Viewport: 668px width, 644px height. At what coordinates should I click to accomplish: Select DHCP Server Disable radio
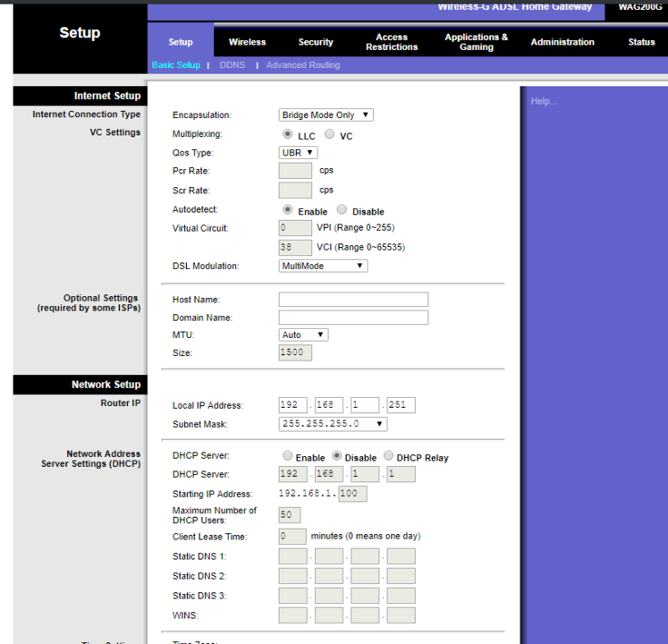[337, 455]
